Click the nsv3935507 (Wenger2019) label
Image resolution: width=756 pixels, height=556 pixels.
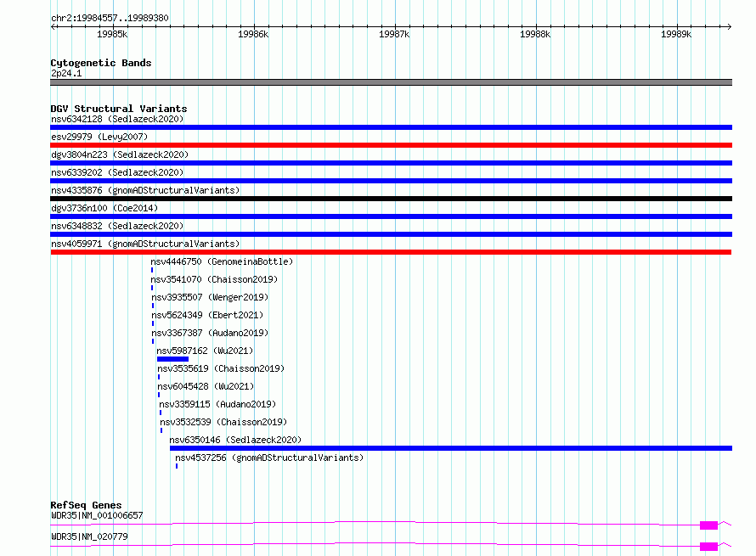point(210,297)
